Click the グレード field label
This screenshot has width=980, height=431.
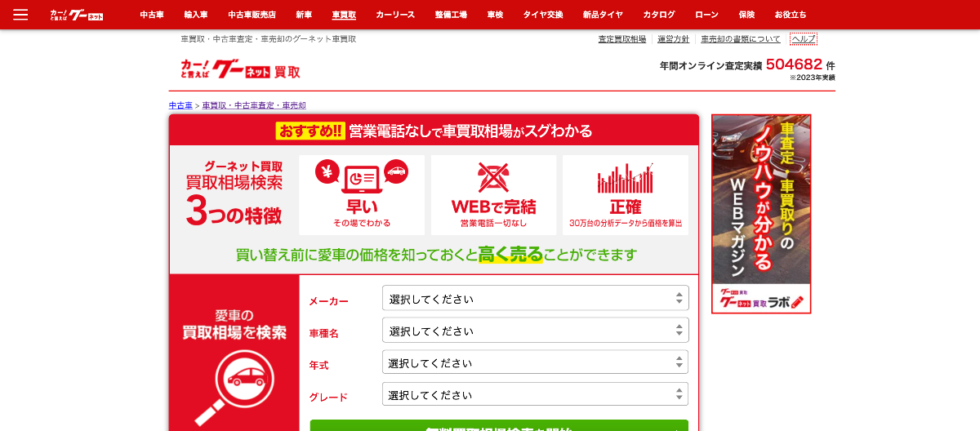pos(328,398)
